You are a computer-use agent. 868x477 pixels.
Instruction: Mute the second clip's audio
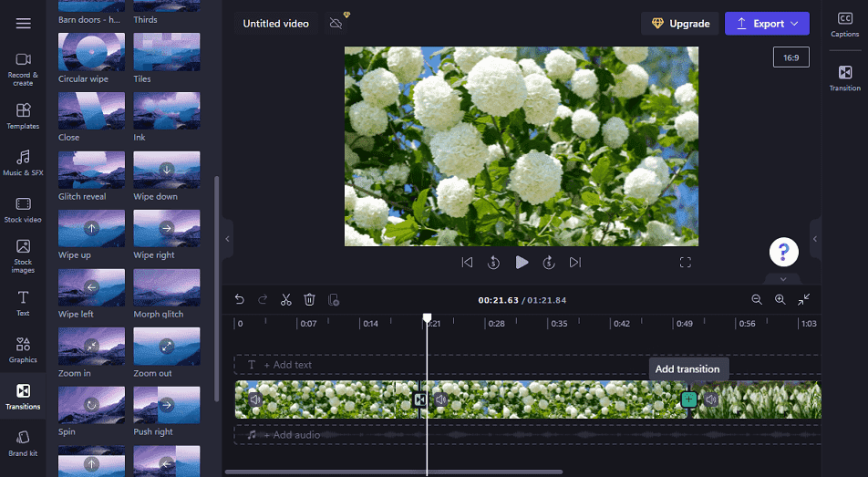(x=440, y=399)
